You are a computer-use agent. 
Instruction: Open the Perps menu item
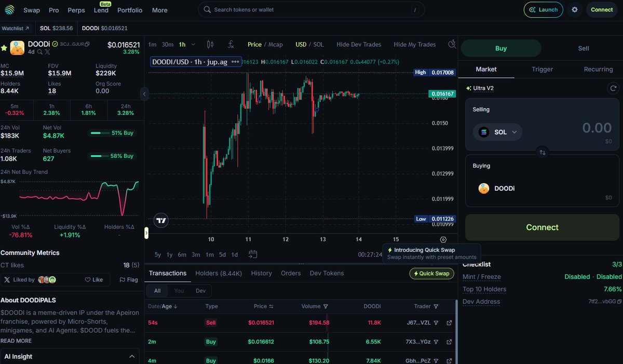coord(76,10)
